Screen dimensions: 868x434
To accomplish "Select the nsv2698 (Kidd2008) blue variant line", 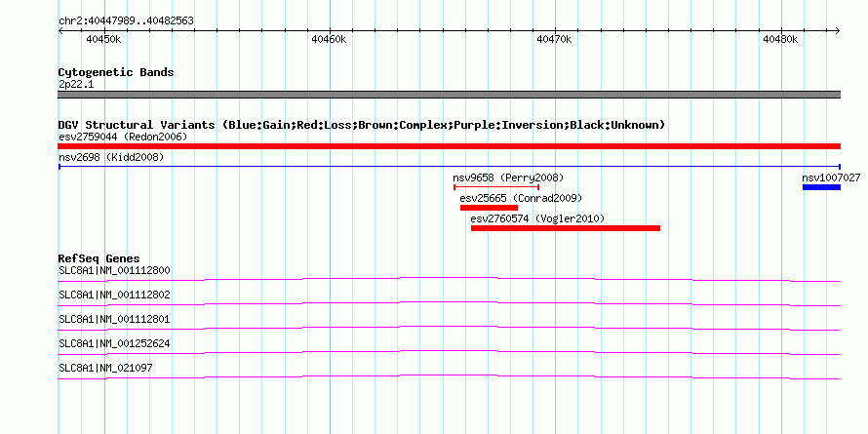I will point(449,167).
